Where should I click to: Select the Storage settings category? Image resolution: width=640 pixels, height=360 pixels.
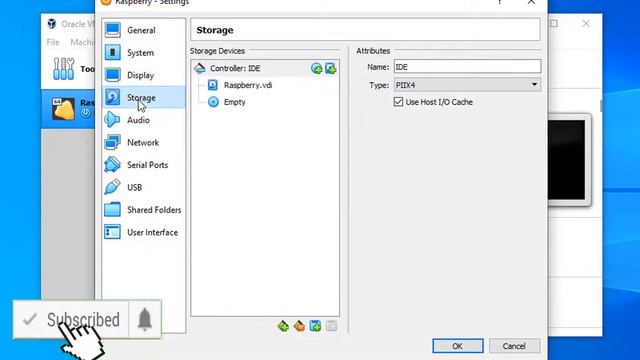point(143,98)
